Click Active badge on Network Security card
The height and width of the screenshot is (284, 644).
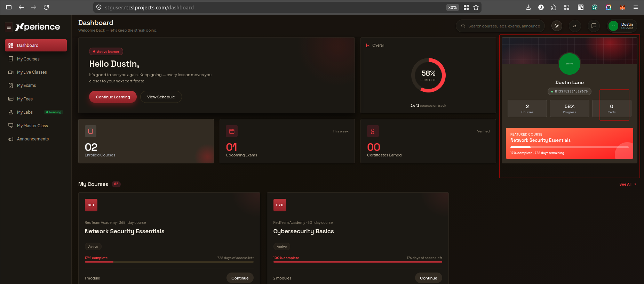click(x=93, y=247)
